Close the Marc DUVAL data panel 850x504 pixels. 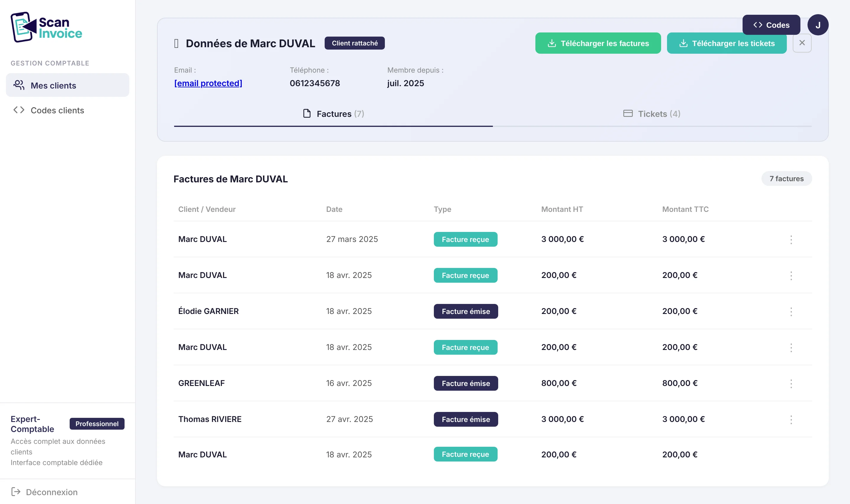[802, 42]
